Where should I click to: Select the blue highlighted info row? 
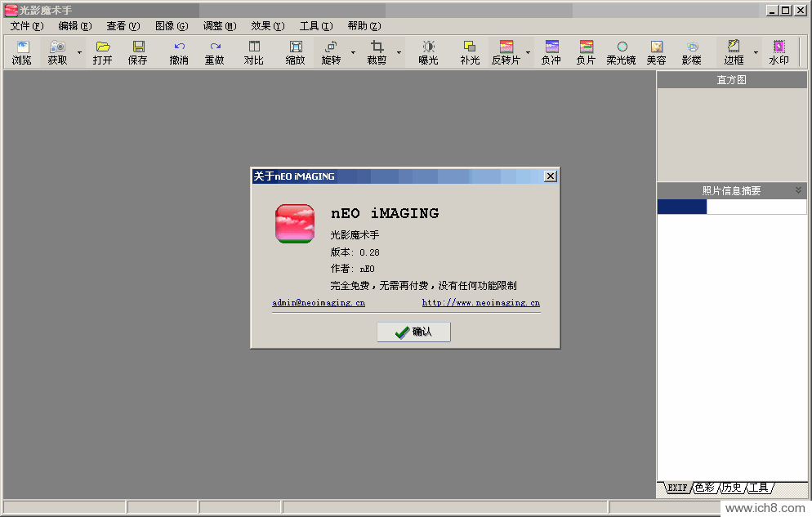click(682, 207)
